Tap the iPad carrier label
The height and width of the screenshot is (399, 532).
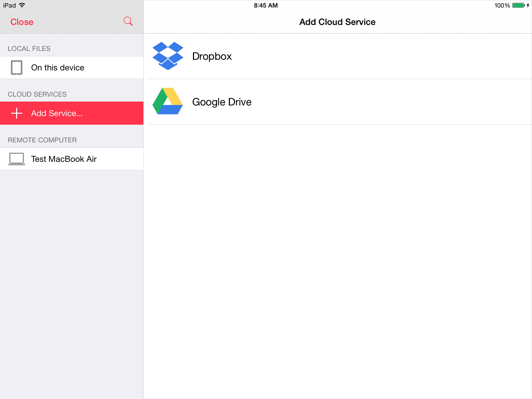[10, 5]
